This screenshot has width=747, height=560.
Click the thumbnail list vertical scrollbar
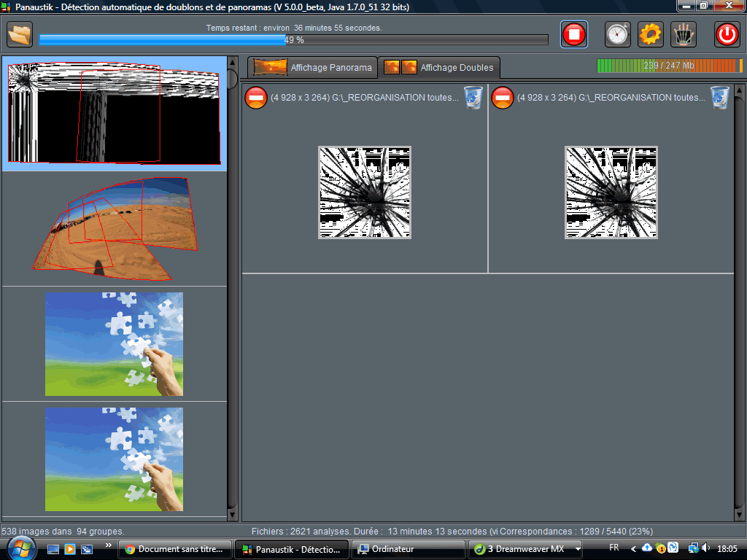point(233,292)
